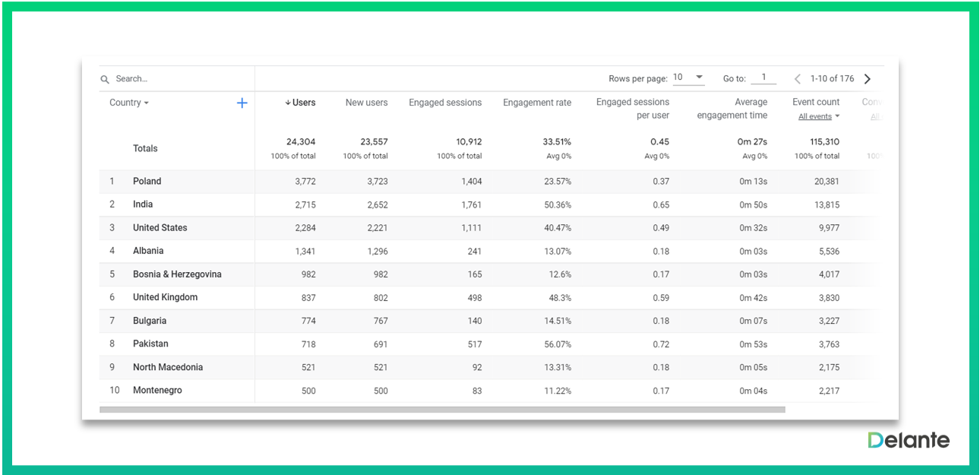980x475 pixels.
Task: Sort by Engaged sessions column header
Action: point(445,103)
